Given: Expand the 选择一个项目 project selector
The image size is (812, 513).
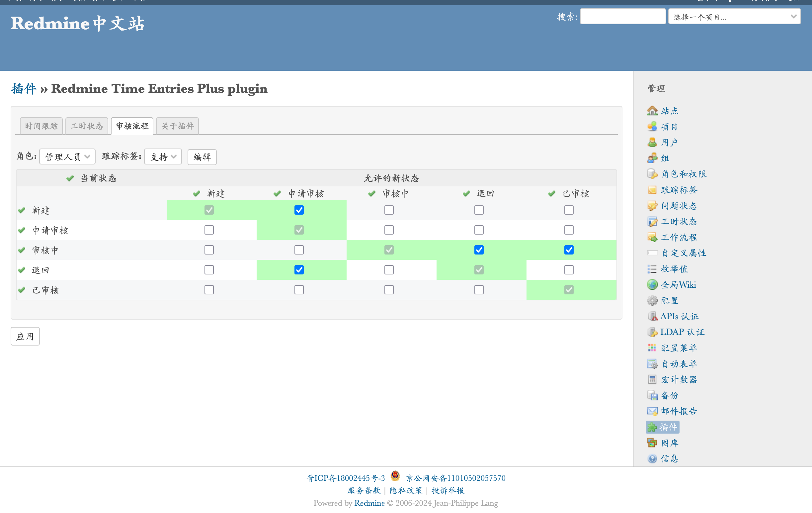Looking at the screenshot, I should pos(734,17).
